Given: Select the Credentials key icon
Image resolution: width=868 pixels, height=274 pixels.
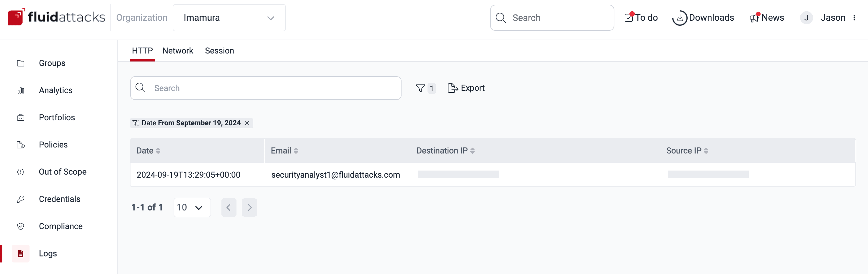Looking at the screenshot, I should (21, 199).
